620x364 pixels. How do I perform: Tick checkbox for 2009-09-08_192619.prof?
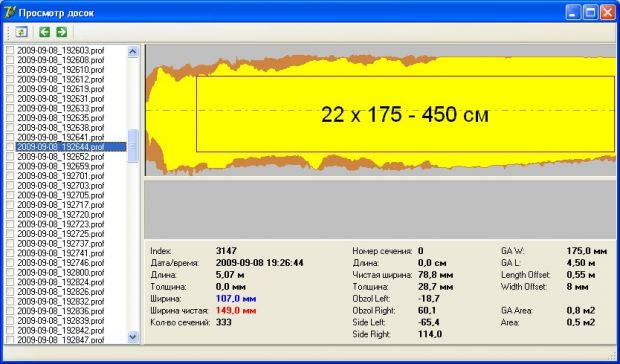coord(10,89)
